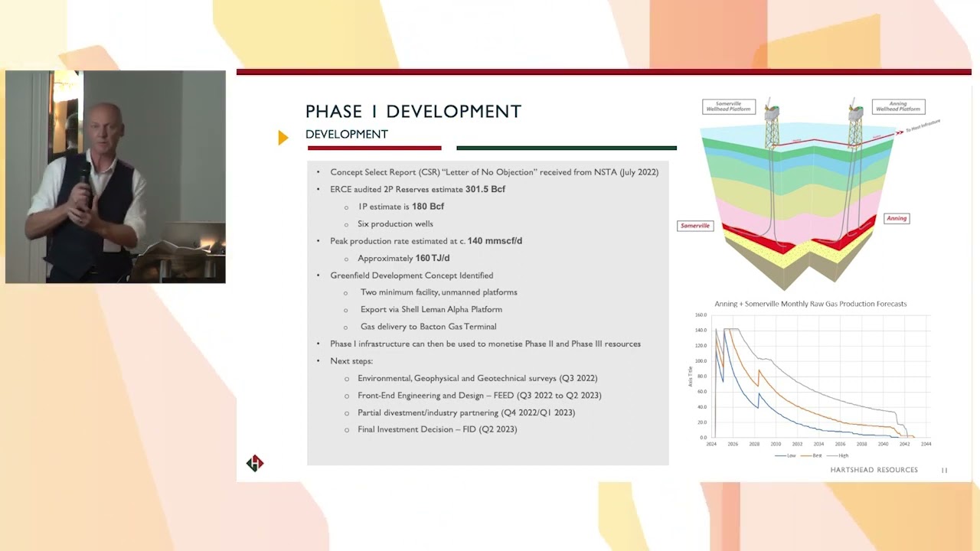
Task: Click the 'Front-End Engineering and Design – FEED' line
Action: [x=479, y=396]
